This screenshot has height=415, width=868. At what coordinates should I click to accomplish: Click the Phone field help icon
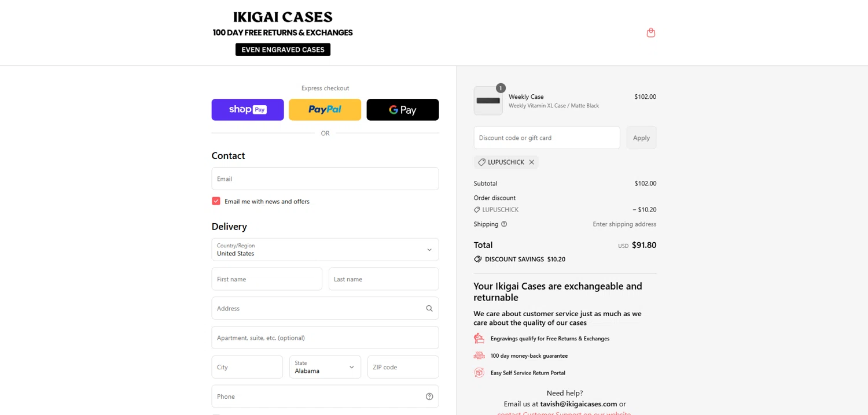(429, 397)
